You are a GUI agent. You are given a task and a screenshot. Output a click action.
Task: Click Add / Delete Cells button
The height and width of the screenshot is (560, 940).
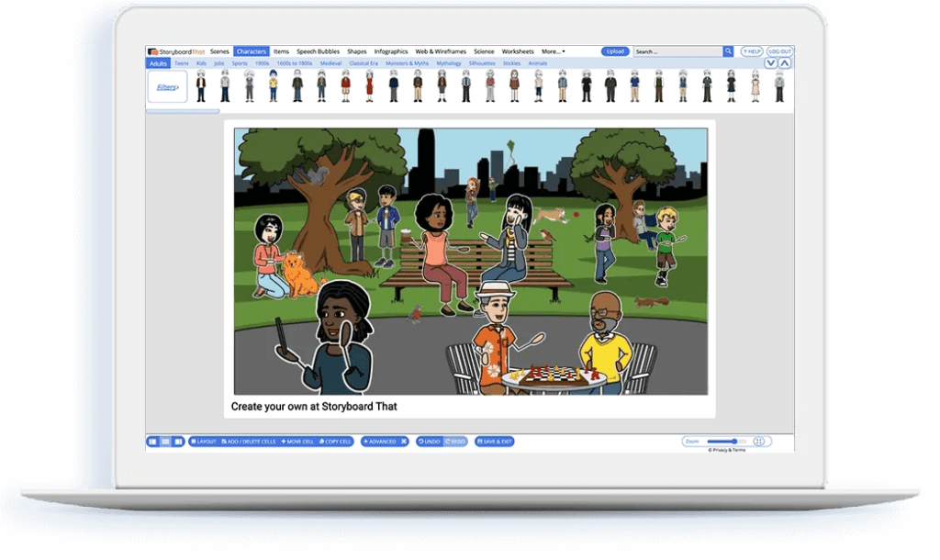coord(249,442)
